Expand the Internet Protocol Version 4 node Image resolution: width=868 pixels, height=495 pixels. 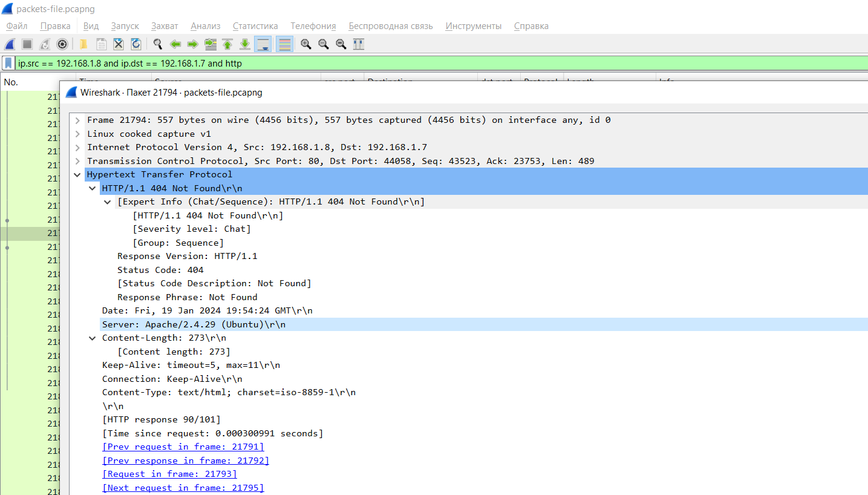coord(77,147)
